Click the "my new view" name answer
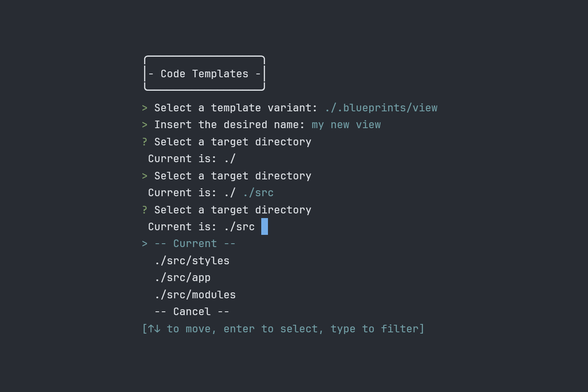This screenshot has width=588, height=392. tap(346, 125)
